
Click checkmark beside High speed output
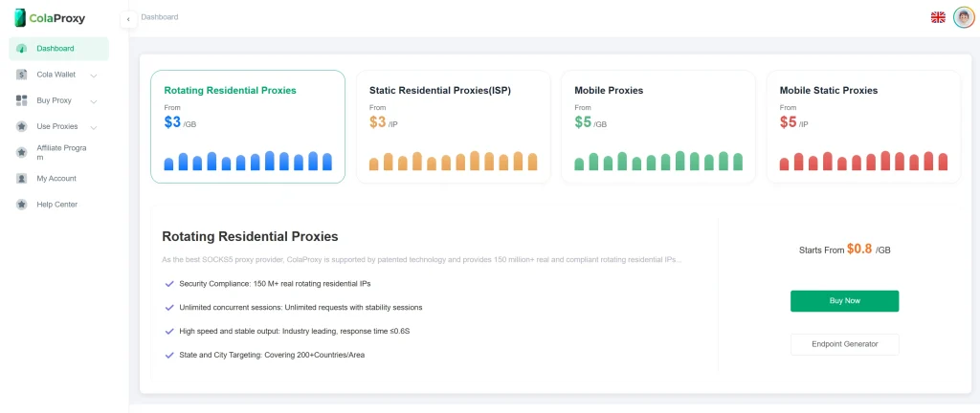coord(168,332)
